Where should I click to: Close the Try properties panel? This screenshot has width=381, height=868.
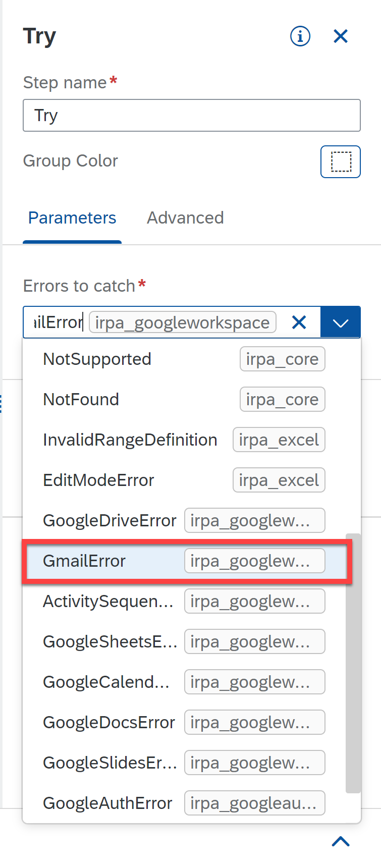click(341, 36)
